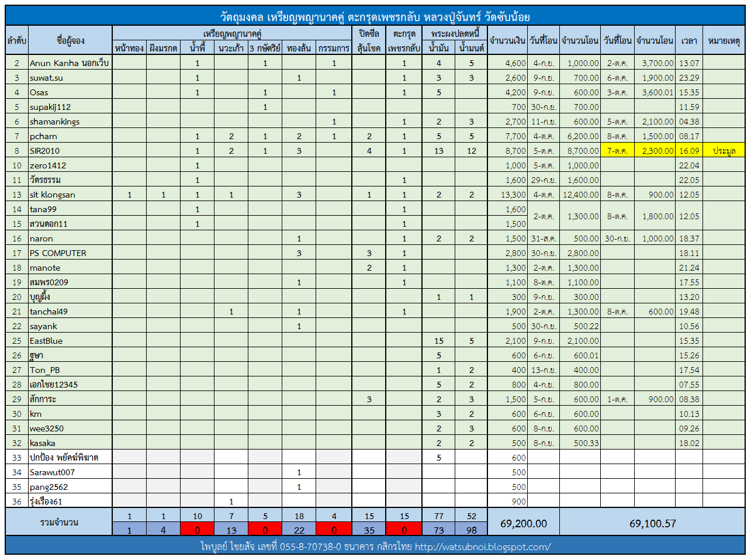Click the 23.29 time cell
The image size is (751, 560).
click(x=688, y=78)
